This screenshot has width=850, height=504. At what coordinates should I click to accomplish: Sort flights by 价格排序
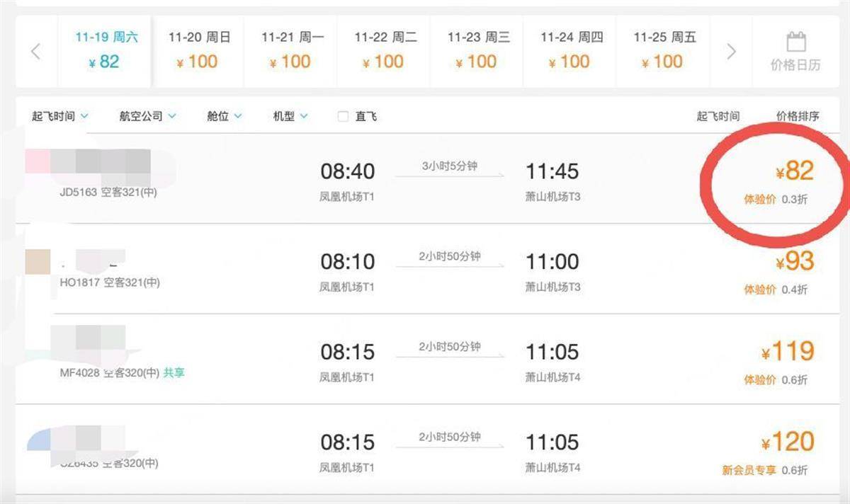click(798, 116)
